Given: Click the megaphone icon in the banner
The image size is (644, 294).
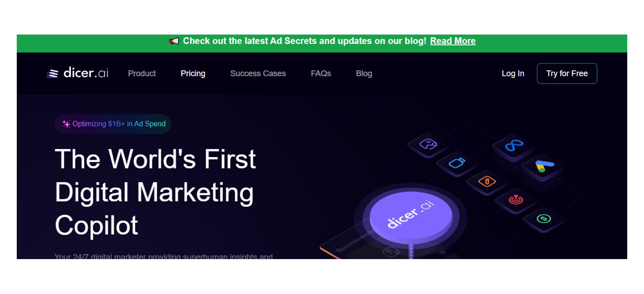Looking at the screenshot, I should [174, 41].
